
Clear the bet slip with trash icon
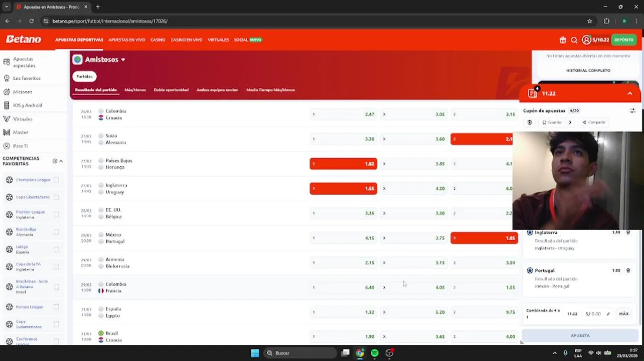coord(530,122)
